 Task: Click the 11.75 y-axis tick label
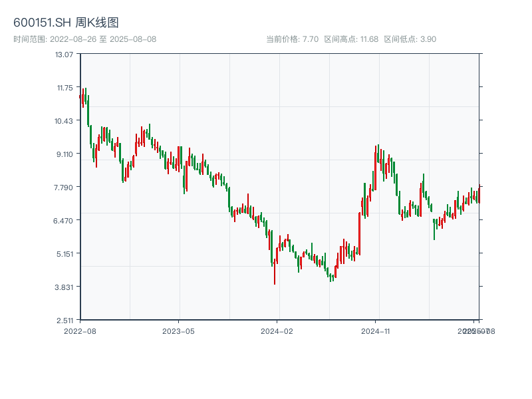64,87
